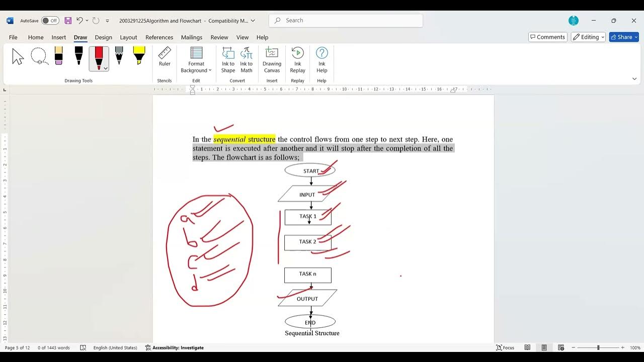Zoom in with plus button
Viewport: 644px width, 362px height.
tap(622, 348)
